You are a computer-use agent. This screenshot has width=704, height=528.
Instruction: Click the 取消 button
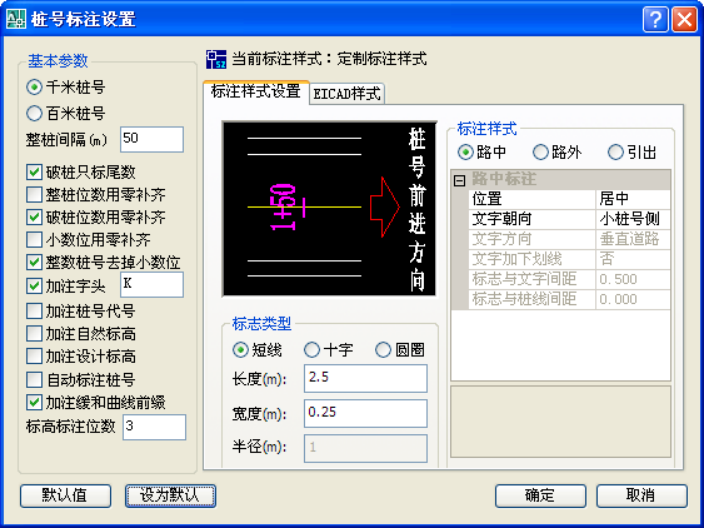[x=641, y=495]
